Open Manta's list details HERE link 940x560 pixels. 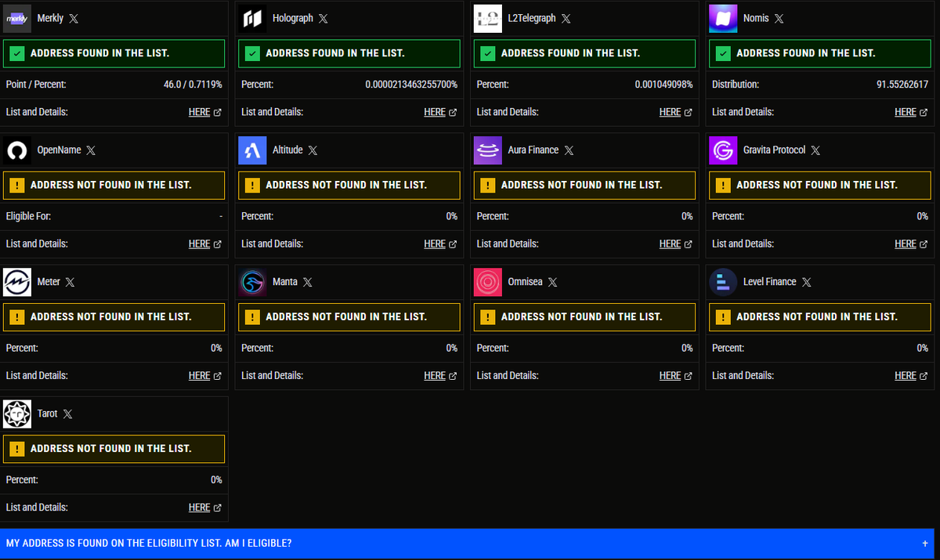coord(440,375)
